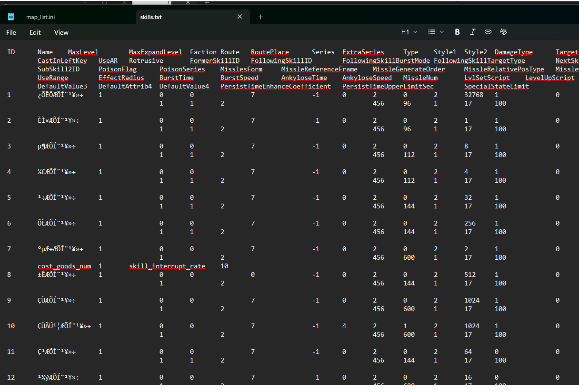579x392 pixels.
Task: Click the Notepad icon beside map_list.ini
Action: (11, 17)
